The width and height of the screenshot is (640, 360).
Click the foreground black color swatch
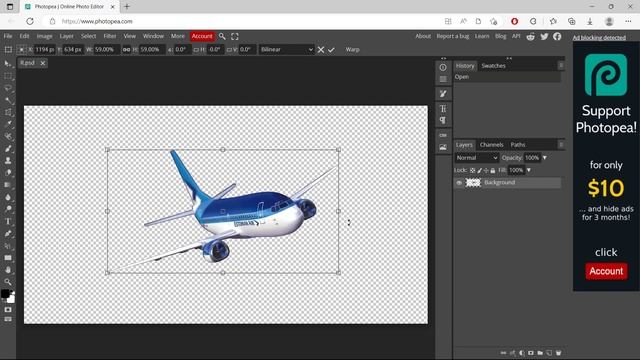5,294
